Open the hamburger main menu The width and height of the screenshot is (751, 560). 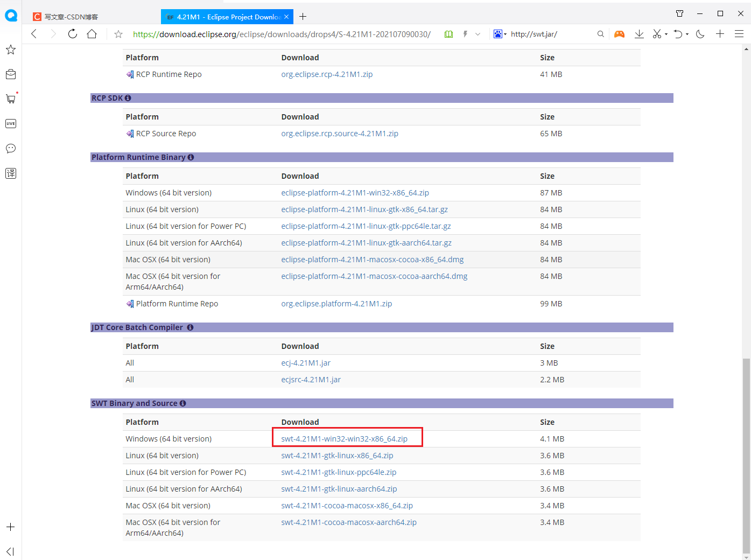(739, 34)
